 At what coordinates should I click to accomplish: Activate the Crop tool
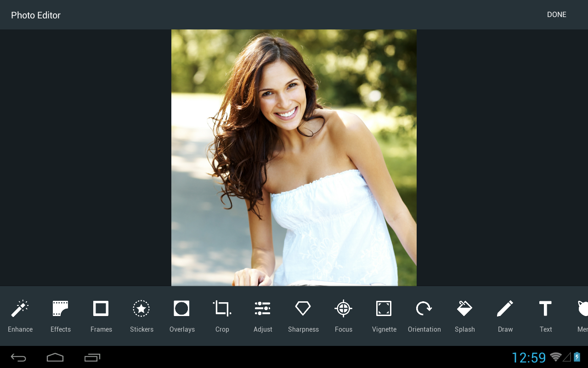coord(222,316)
